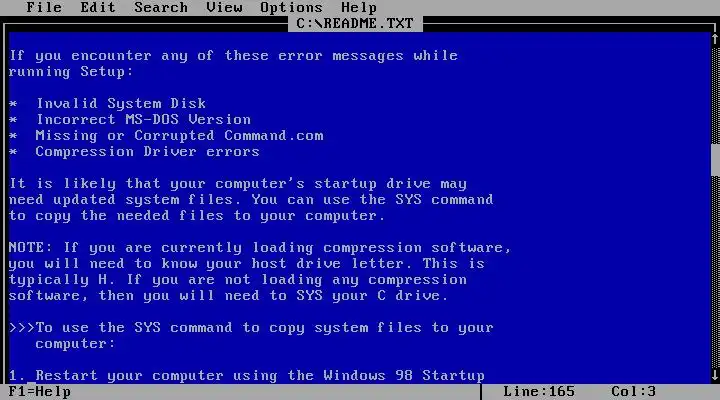Click the C:\README.TXT title label
This screenshot has width=720, height=400.
click(355, 23)
